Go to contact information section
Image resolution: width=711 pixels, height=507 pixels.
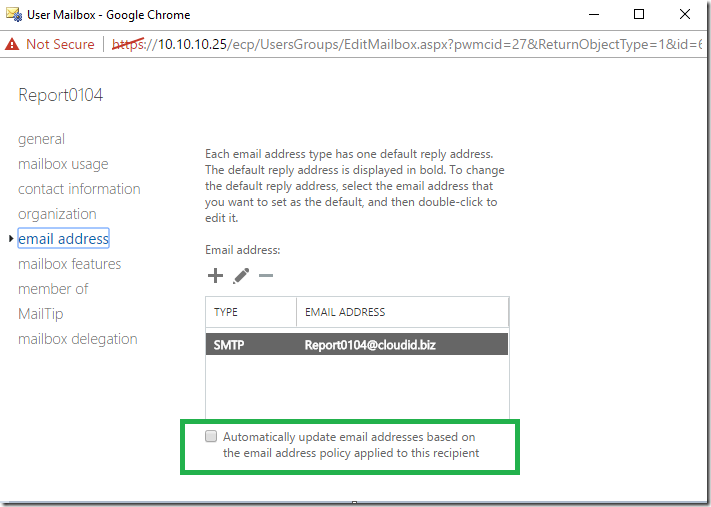(79, 189)
